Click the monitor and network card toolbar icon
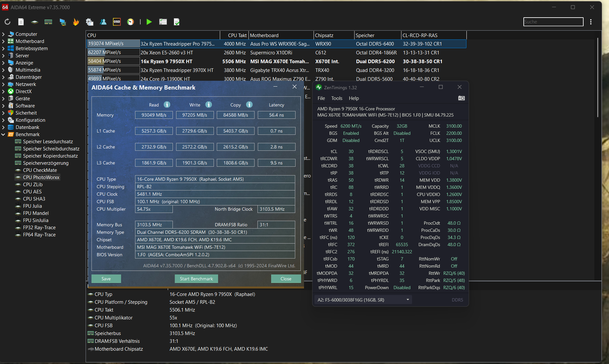This screenshot has height=364, width=609. [x=62, y=22]
